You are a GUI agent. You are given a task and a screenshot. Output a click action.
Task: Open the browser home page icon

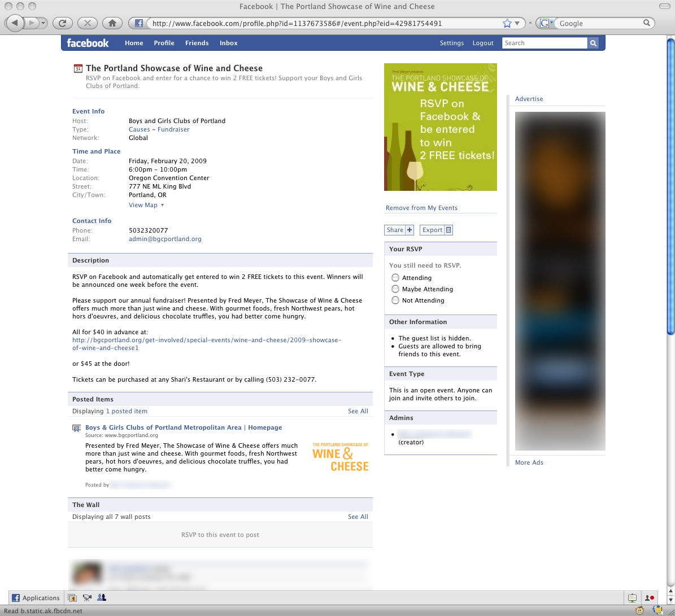click(x=112, y=23)
